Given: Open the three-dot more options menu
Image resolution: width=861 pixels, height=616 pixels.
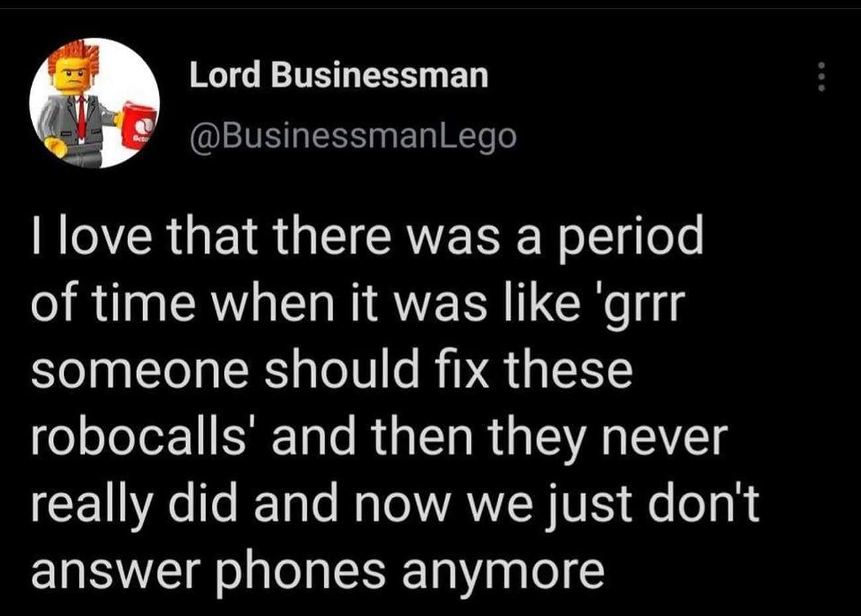Looking at the screenshot, I should (x=821, y=77).
